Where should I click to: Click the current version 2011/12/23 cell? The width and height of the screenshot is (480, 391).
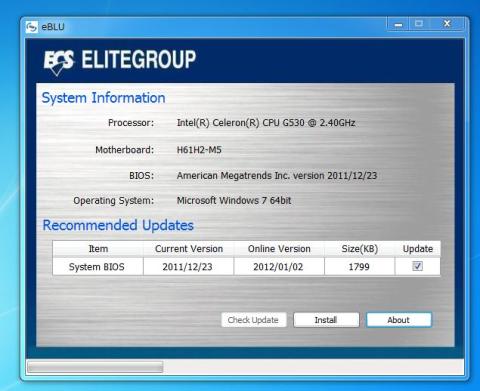coord(188,267)
